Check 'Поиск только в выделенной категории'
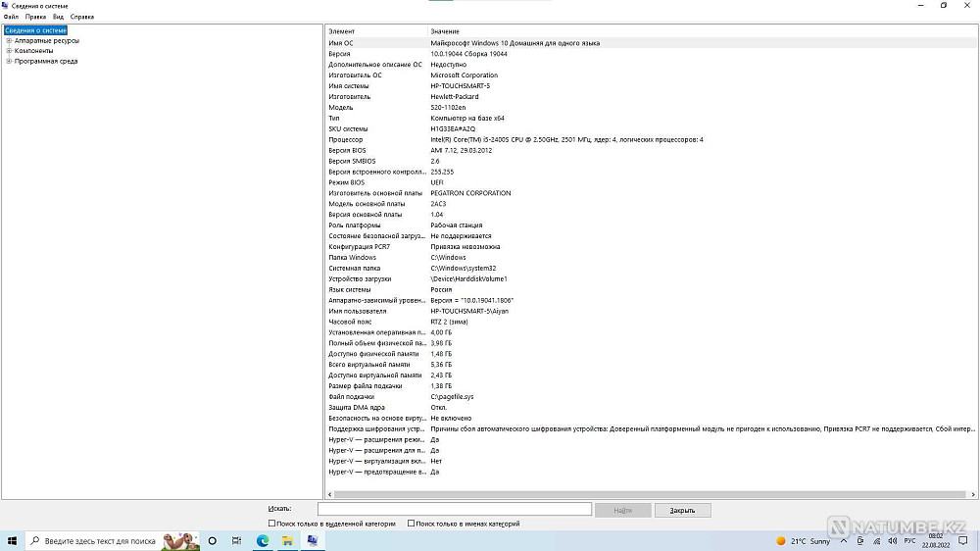This screenshot has height=551, width=980. [271, 524]
